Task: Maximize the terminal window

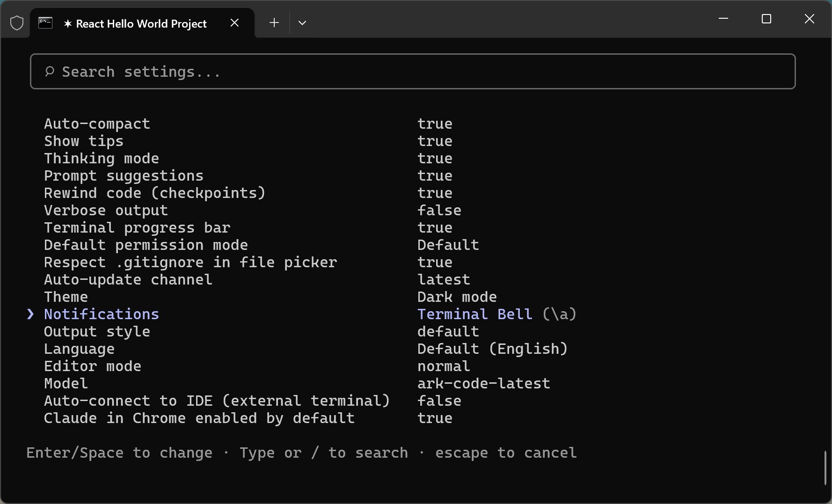Action: [766, 19]
